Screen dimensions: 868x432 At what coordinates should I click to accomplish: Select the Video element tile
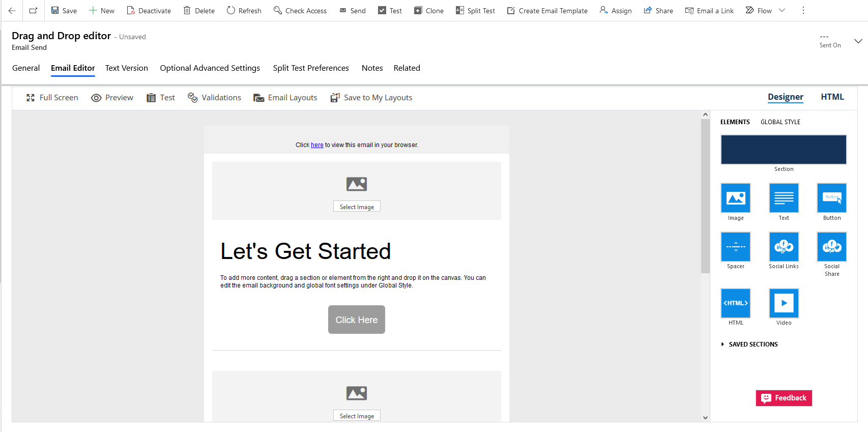(x=784, y=303)
